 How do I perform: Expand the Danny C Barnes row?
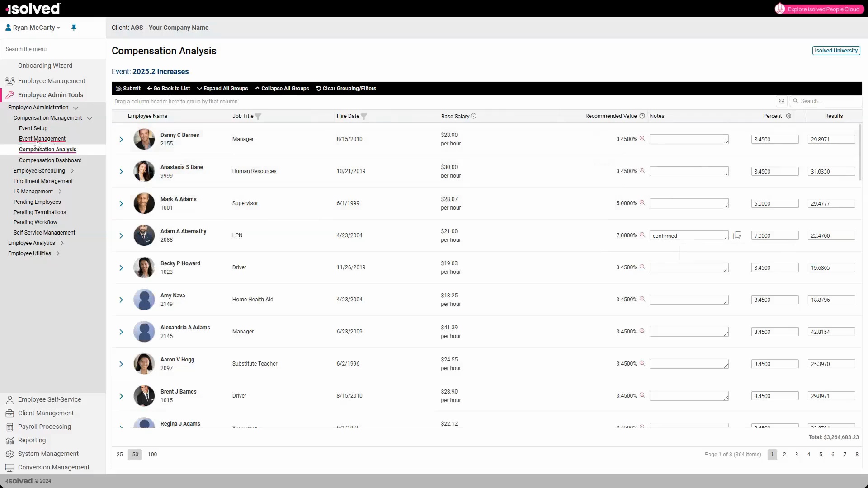coord(121,140)
